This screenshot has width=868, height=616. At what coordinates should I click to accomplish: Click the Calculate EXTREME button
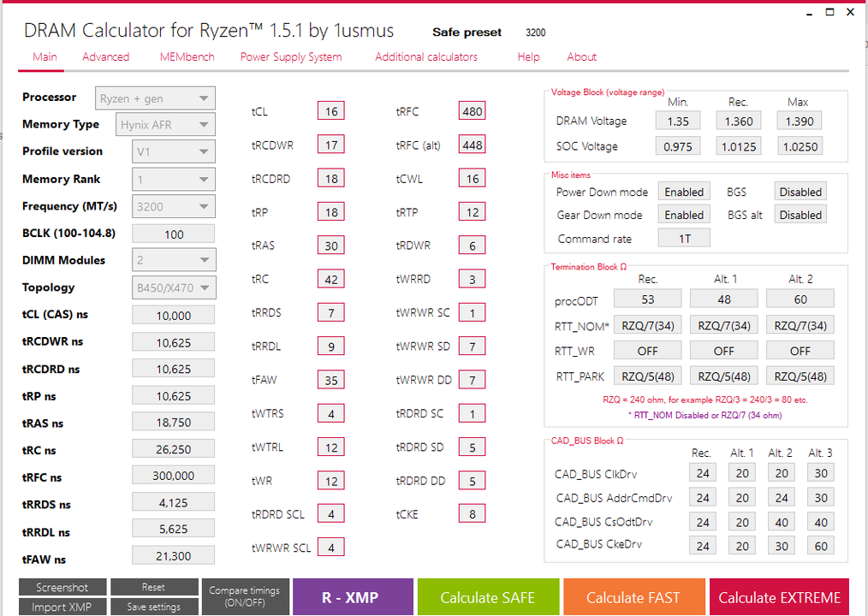(779, 597)
